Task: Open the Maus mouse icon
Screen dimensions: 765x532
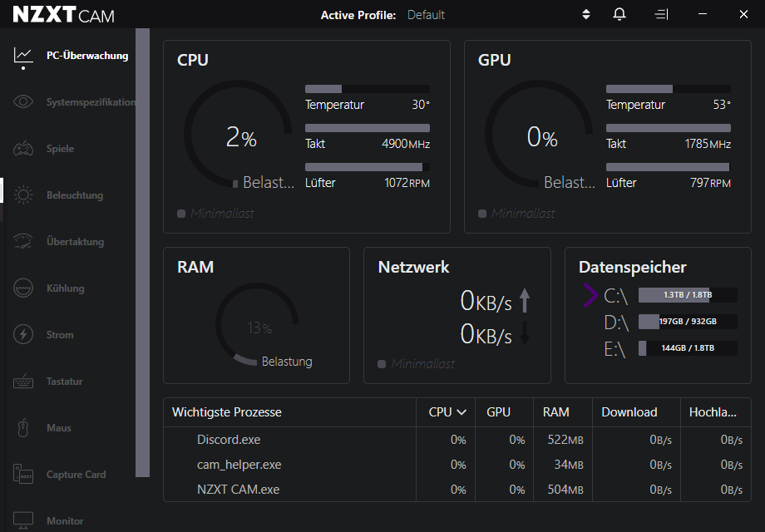Action: [x=23, y=427]
